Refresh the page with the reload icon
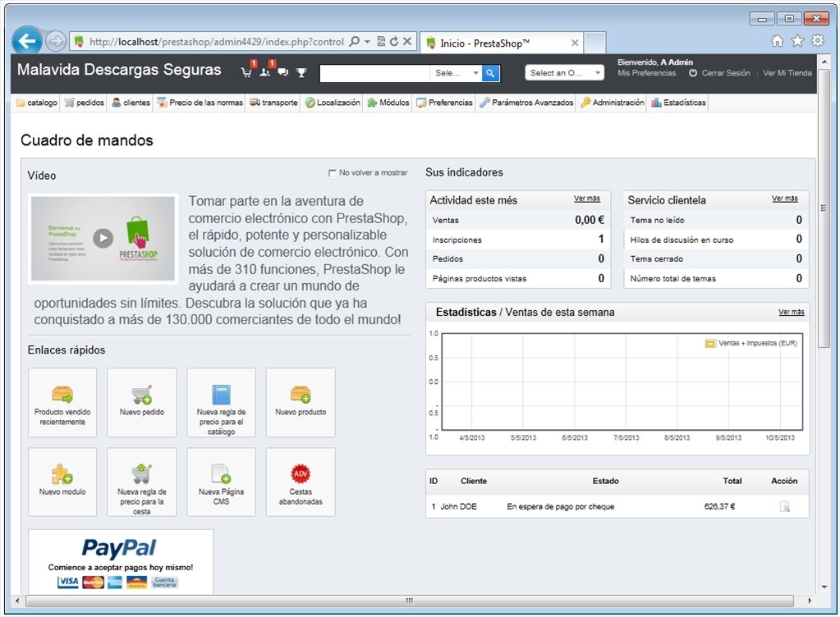 click(394, 41)
